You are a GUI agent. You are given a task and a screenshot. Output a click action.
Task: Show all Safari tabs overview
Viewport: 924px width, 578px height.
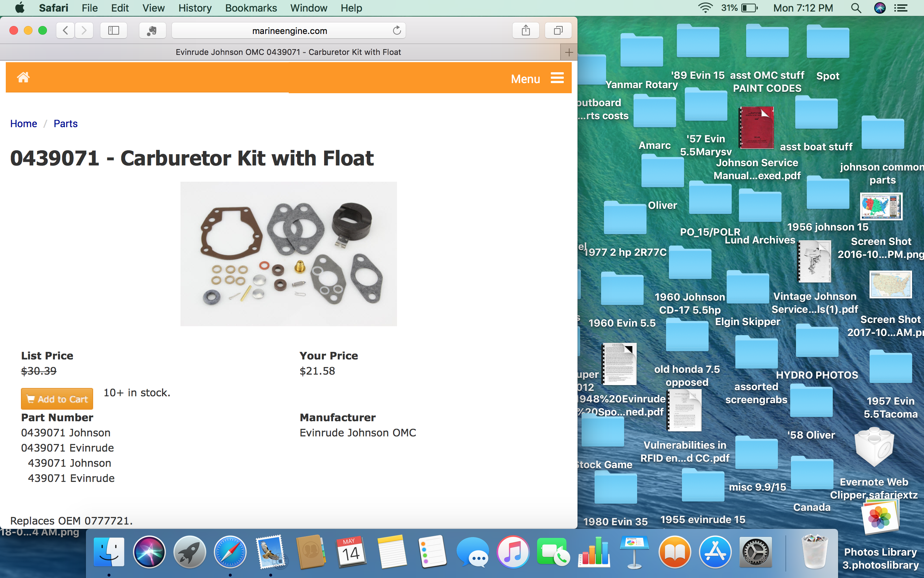(x=558, y=31)
